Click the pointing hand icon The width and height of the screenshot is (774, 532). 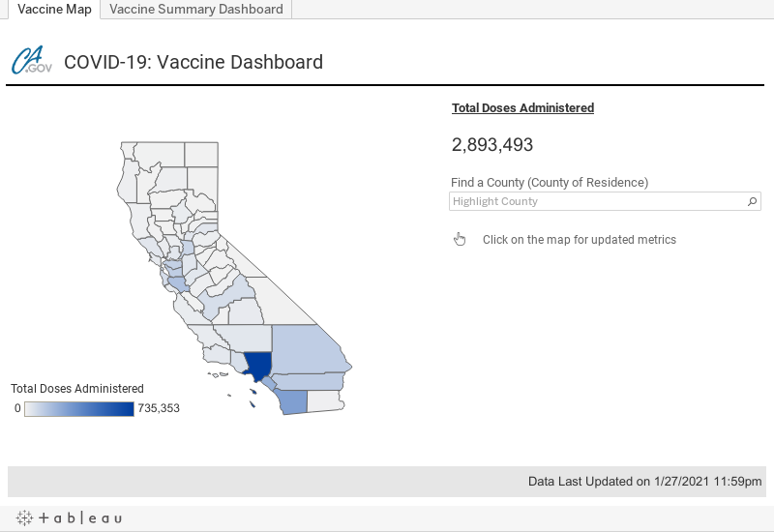460,240
